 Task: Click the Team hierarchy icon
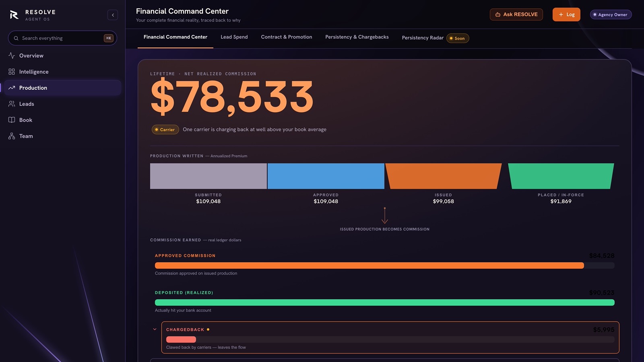click(x=12, y=136)
